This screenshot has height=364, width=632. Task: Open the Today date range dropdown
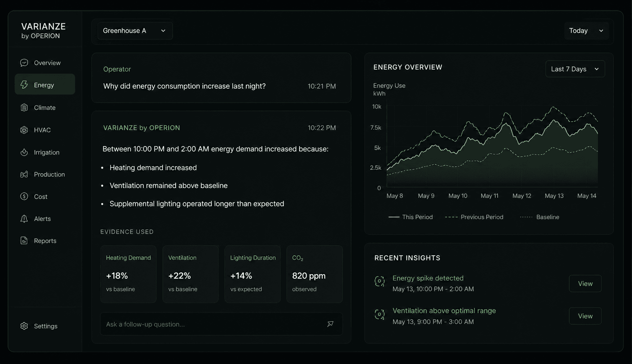[x=586, y=31]
